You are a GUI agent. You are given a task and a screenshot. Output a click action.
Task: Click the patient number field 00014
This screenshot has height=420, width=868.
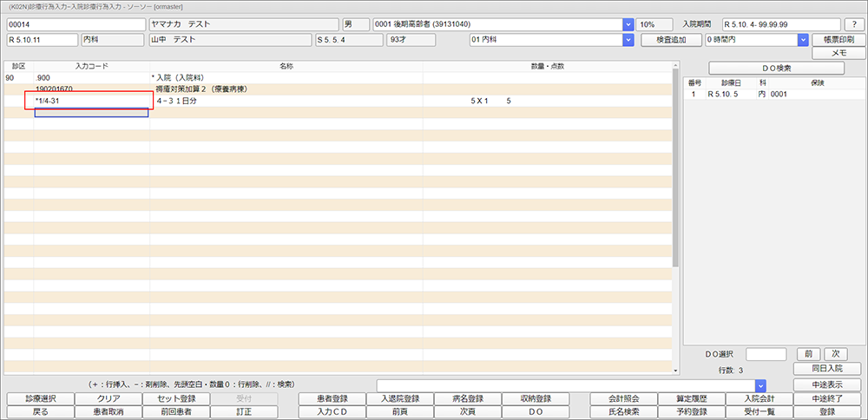tap(76, 24)
